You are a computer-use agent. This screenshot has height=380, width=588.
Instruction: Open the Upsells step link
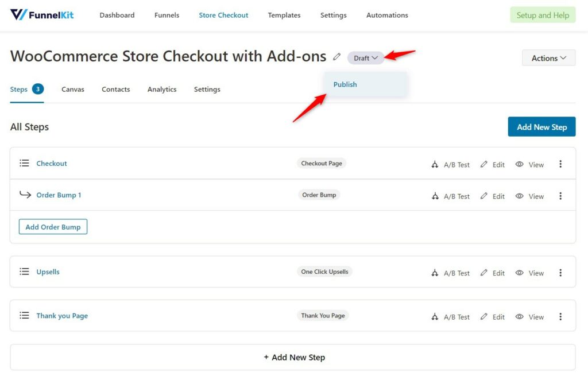click(48, 272)
